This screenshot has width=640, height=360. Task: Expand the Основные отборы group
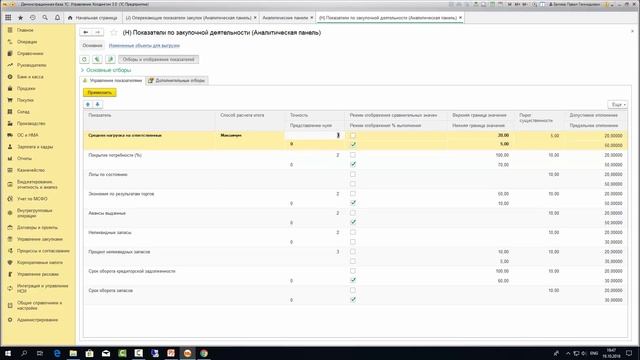click(x=106, y=70)
